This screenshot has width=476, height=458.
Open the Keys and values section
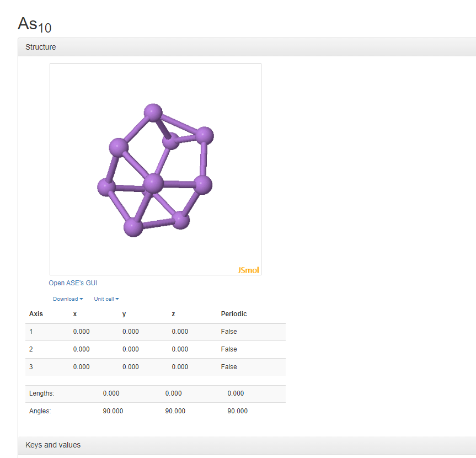(x=53, y=445)
